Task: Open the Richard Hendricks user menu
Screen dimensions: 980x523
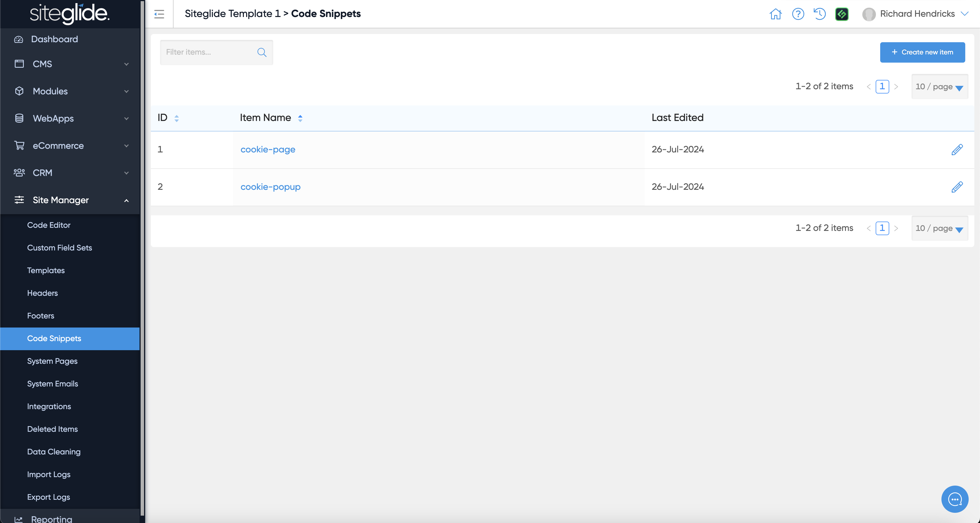Action: point(917,14)
